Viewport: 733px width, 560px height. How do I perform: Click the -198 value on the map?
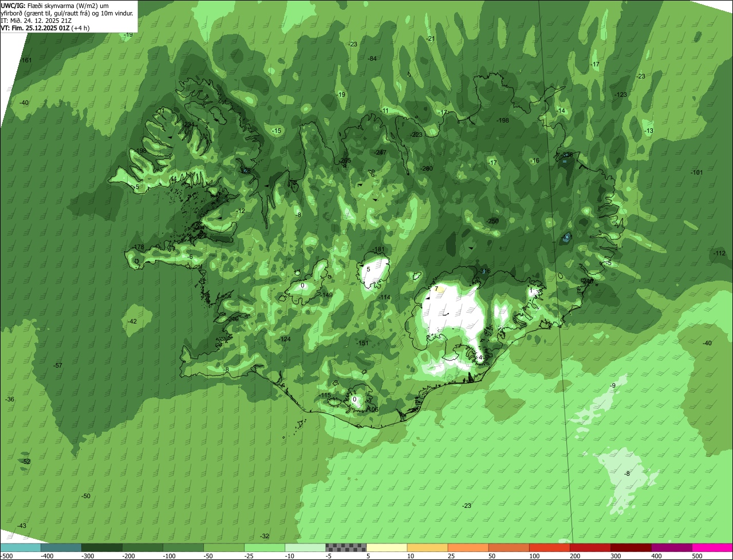tap(503, 120)
